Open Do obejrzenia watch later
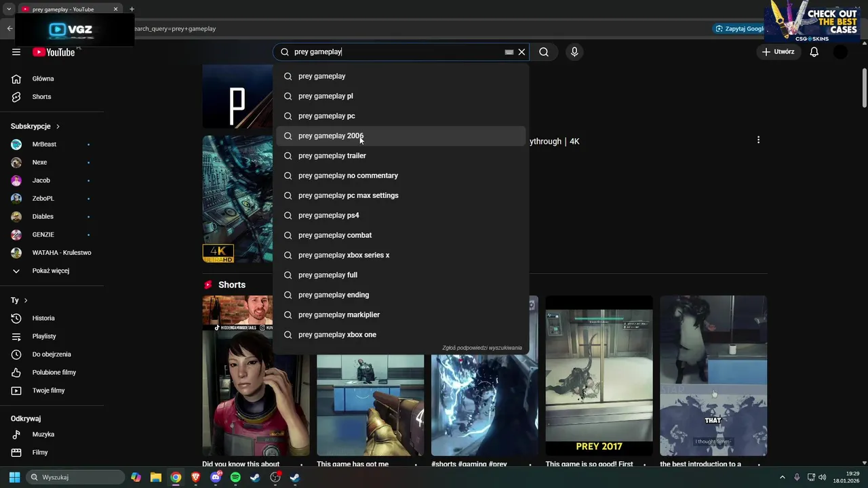Image resolution: width=868 pixels, height=488 pixels. pyautogui.click(x=53, y=354)
